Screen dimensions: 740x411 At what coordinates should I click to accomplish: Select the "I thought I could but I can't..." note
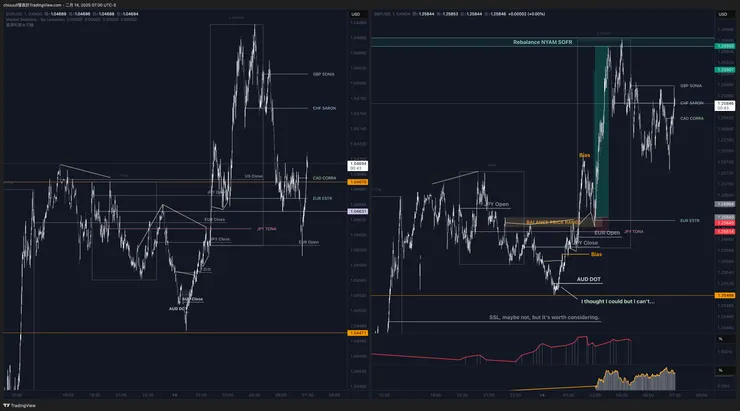coord(618,302)
